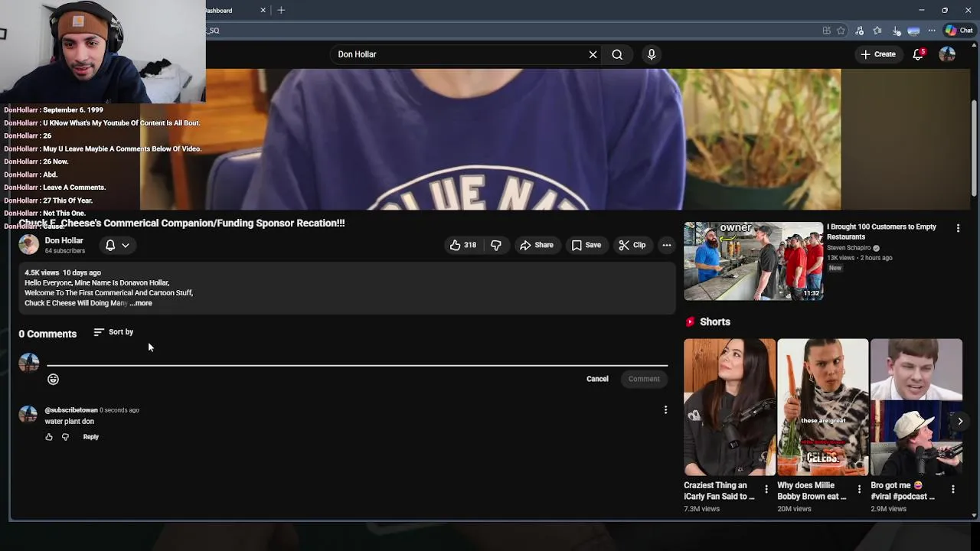Click my avatar beside comment box
Image resolution: width=980 pixels, height=551 pixels.
pyautogui.click(x=28, y=362)
